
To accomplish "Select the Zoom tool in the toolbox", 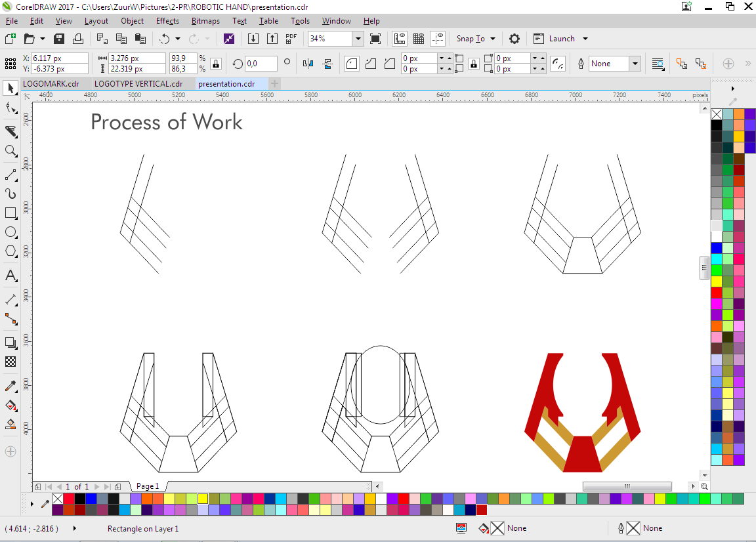I will tap(10, 151).
